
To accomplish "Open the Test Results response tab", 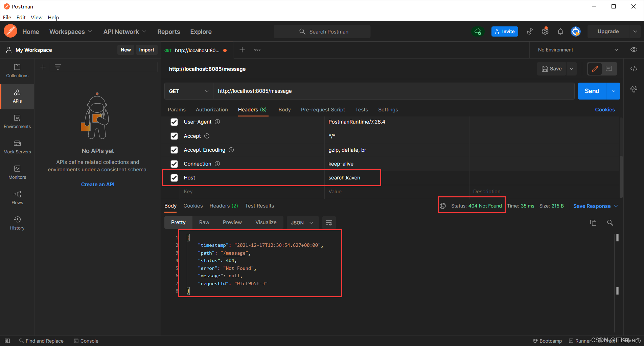I will coord(259,206).
